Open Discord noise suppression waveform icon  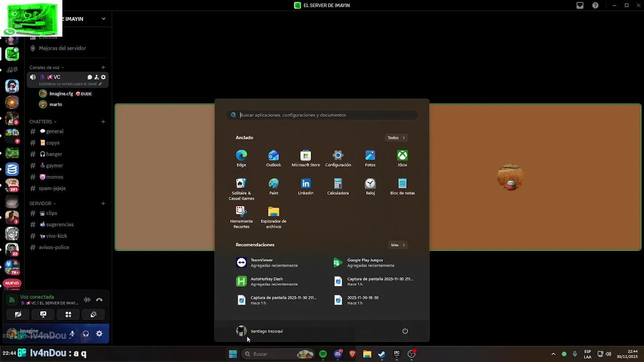87,300
